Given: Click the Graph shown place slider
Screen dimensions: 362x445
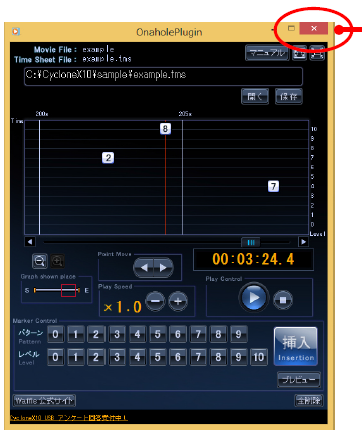Looking at the screenshot, I should pyautogui.click(x=57, y=290).
